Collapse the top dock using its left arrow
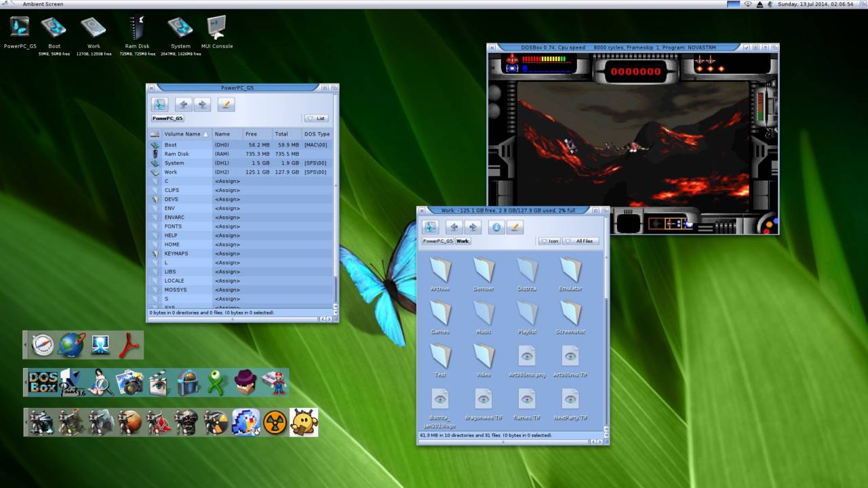 (26, 346)
